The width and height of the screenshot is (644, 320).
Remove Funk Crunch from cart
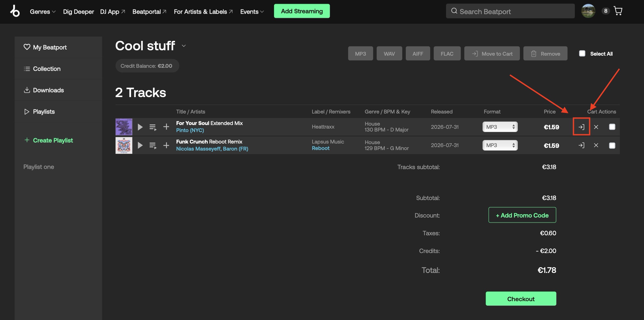tap(596, 145)
